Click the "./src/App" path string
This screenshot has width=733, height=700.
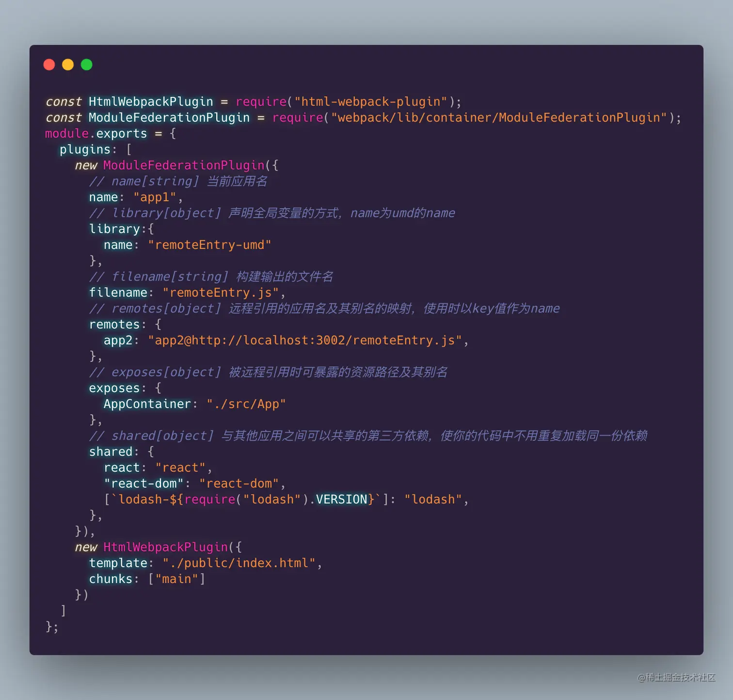click(x=246, y=404)
